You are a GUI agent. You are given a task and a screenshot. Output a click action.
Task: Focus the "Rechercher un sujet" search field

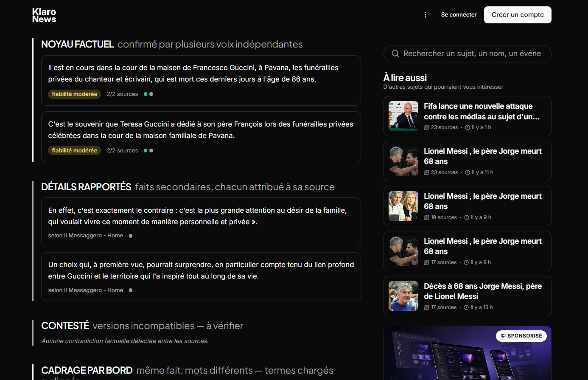pos(467,53)
